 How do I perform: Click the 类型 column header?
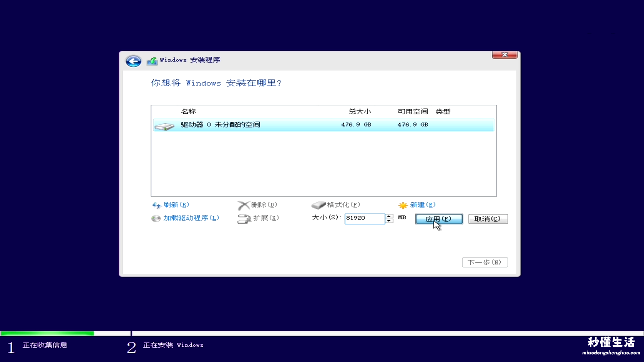click(x=443, y=112)
